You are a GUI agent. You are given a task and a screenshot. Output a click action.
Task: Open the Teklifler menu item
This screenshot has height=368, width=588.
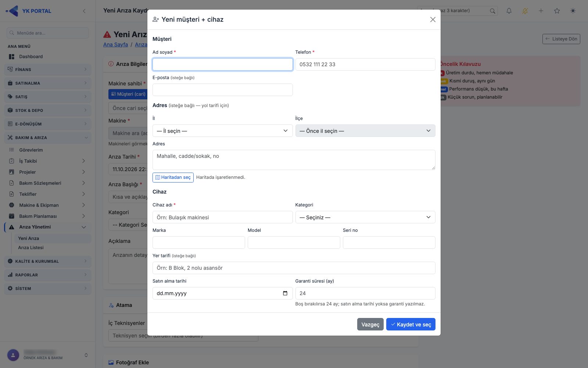tap(48, 194)
